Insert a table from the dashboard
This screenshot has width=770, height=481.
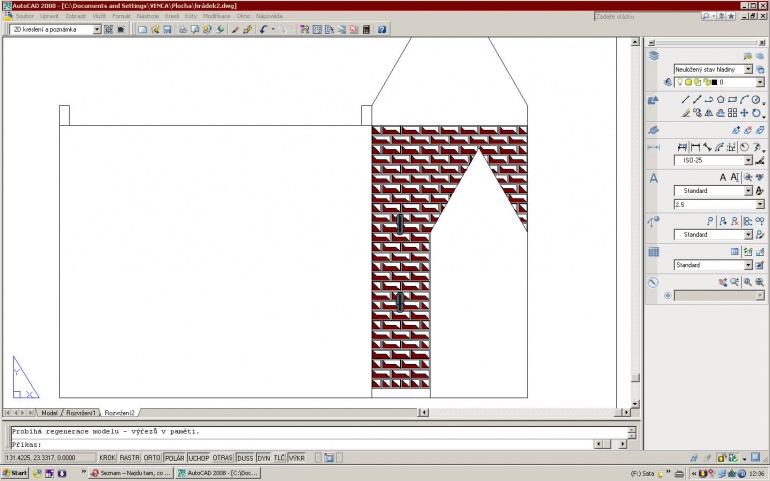(735, 252)
